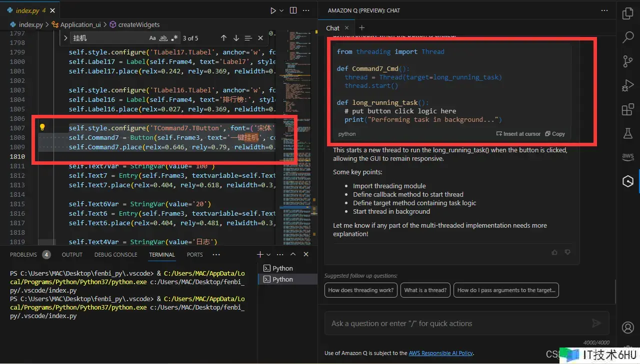Split the editor to the right

pyautogui.click(x=293, y=10)
